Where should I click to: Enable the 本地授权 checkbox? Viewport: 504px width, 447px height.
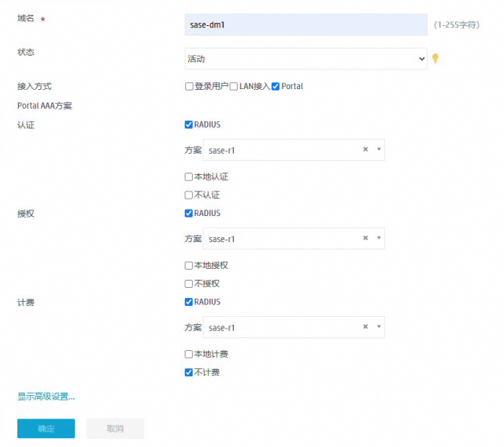click(x=189, y=266)
